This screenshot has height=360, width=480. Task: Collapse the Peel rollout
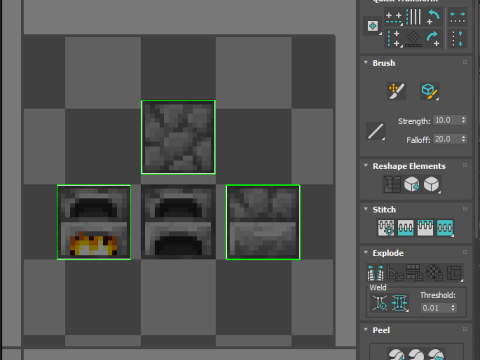(366, 329)
